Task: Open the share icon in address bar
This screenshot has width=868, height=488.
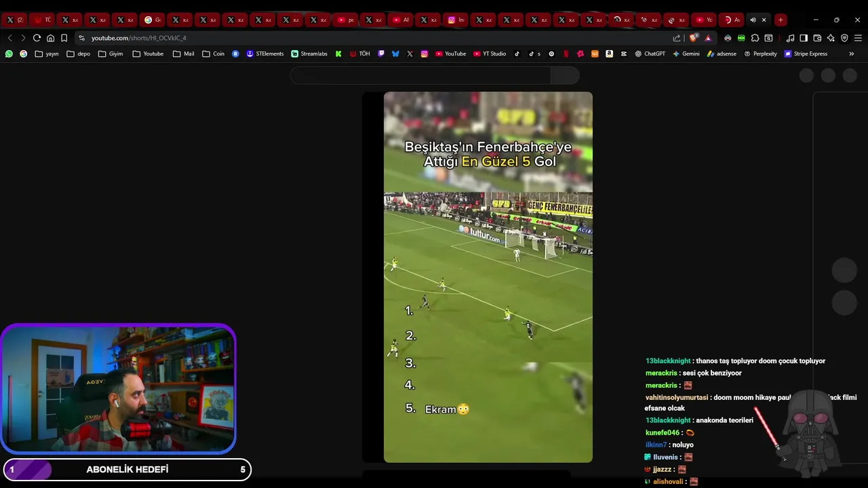Action: tap(677, 38)
